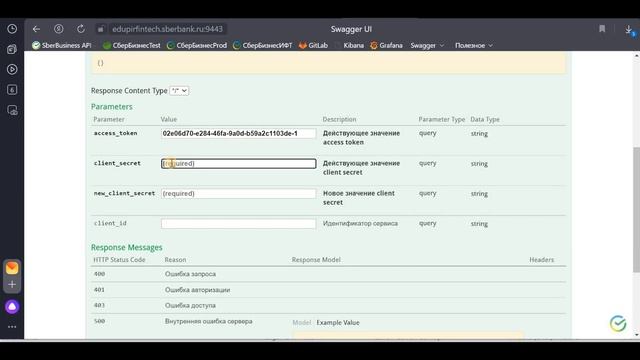Image resolution: width=640 pixels, height=360 pixels.
Task: Click the Swagger UI page title
Action: [x=351, y=29]
